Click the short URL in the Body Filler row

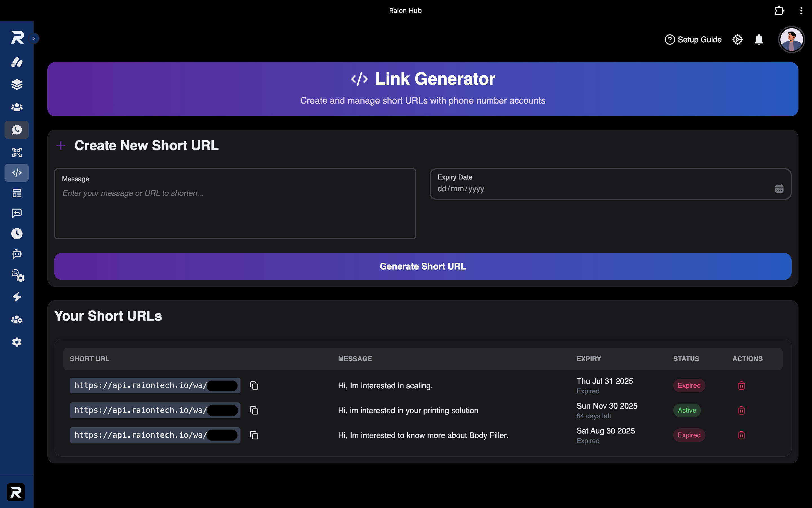click(155, 435)
